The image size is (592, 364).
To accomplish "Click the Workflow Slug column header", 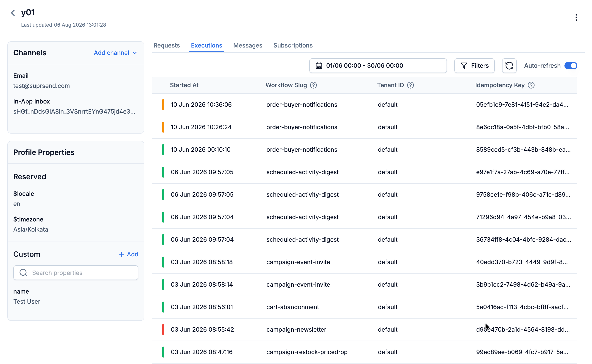I will pos(286,85).
